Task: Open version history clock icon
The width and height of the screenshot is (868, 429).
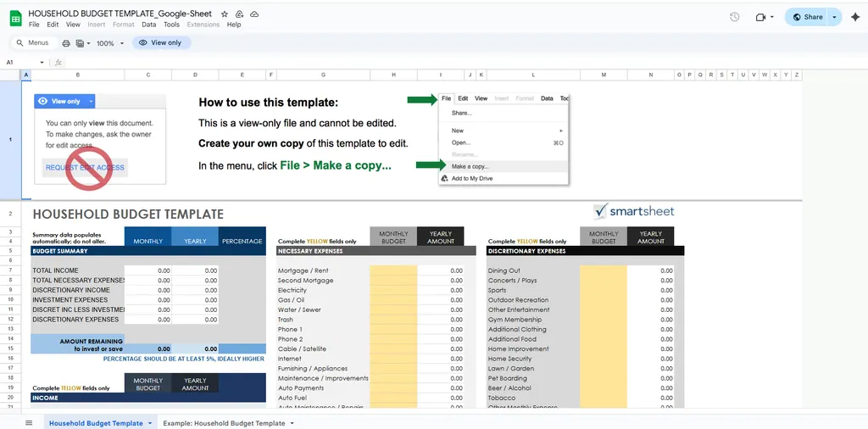Action: (x=734, y=17)
